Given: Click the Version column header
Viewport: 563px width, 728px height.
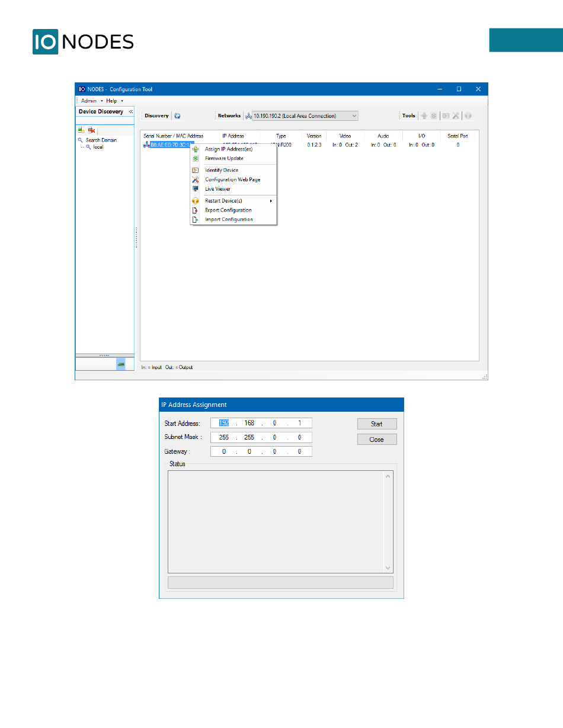Looking at the screenshot, I should (314, 136).
